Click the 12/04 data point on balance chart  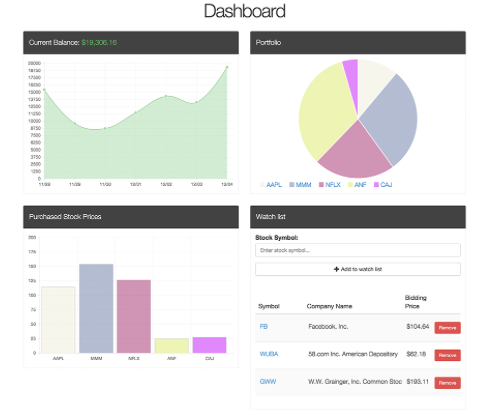tap(227, 67)
